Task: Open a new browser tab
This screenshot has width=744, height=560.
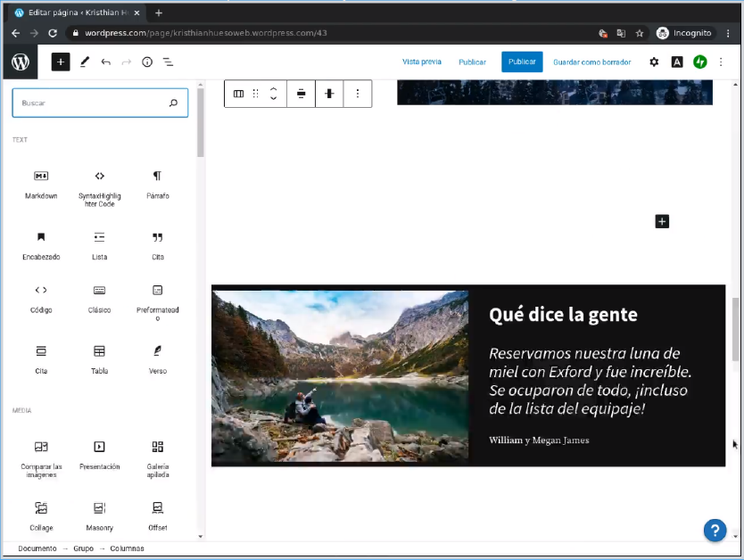Action: [159, 12]
